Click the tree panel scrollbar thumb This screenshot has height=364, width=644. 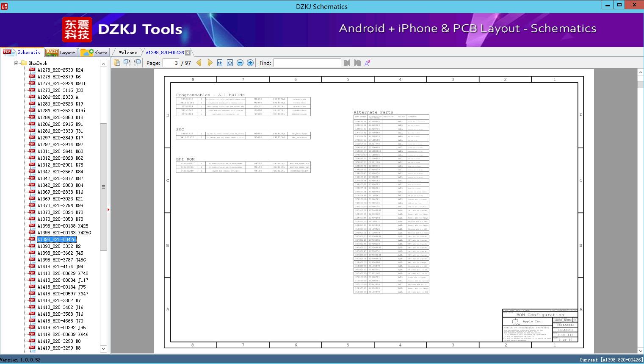pos(103,186)
